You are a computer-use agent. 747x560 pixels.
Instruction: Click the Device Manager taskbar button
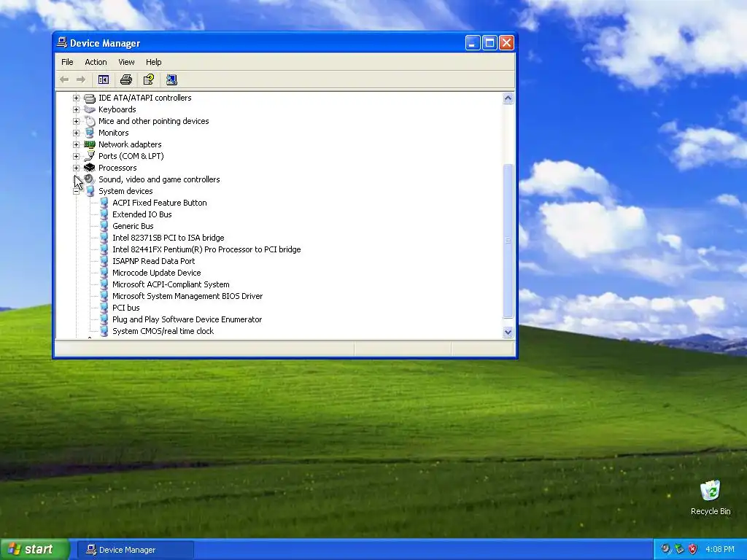[x=136, y=550]
